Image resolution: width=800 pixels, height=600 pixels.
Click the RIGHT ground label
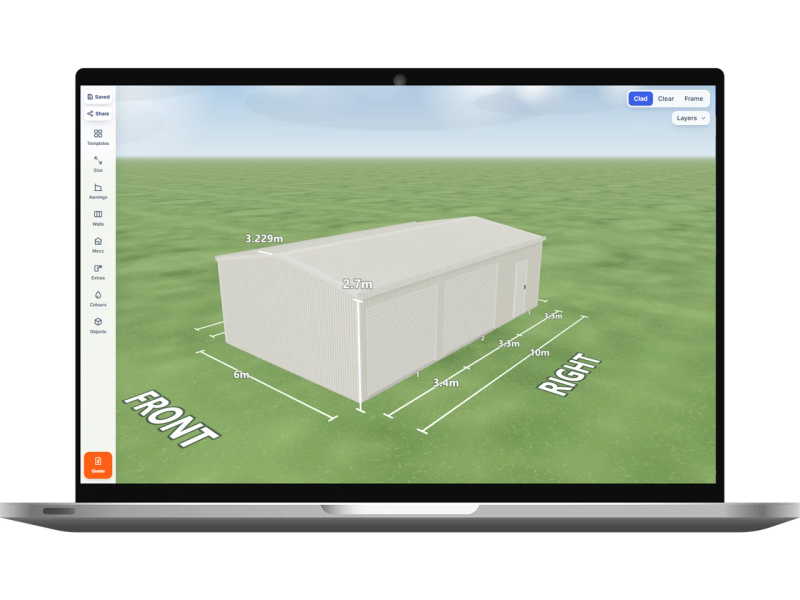point(569,374)
